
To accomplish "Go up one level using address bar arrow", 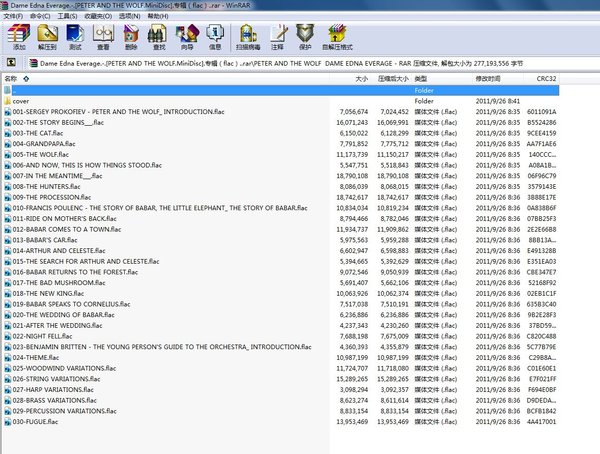I will pos(9,62).
